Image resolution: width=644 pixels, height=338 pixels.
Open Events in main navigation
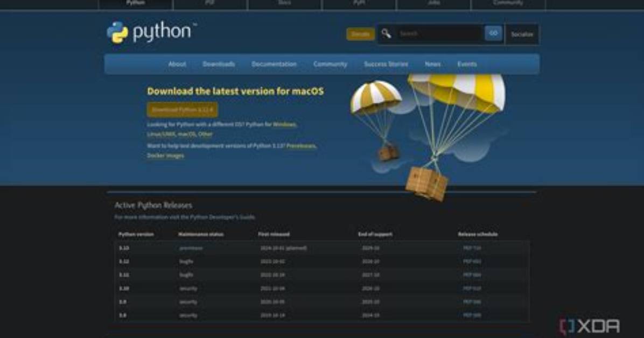coord(467,64)
